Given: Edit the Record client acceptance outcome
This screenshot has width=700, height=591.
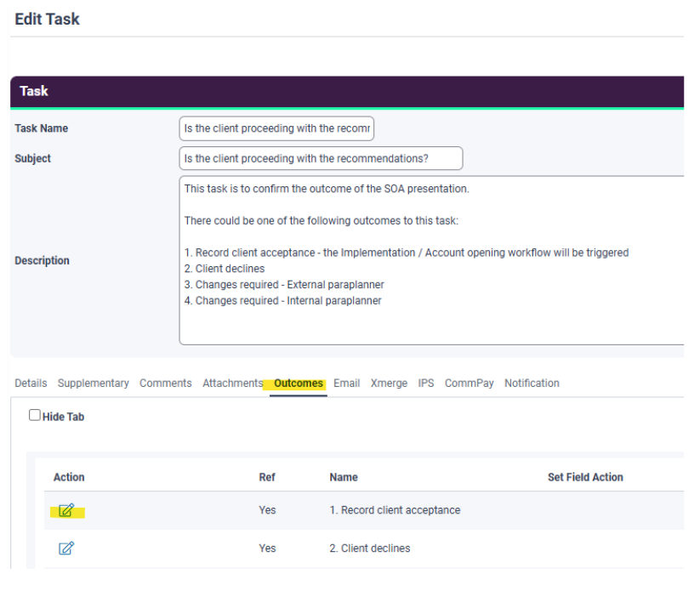Looking at the screenshot, I should pos(66,510).
